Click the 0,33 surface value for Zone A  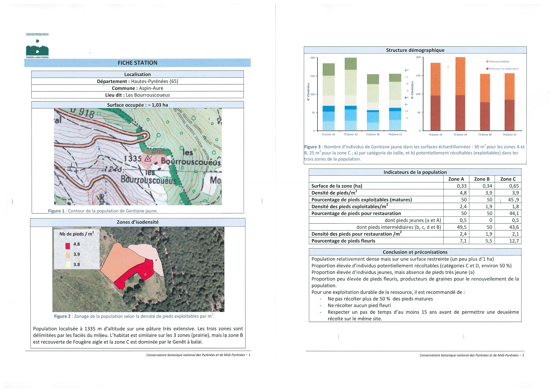(462, 186)
